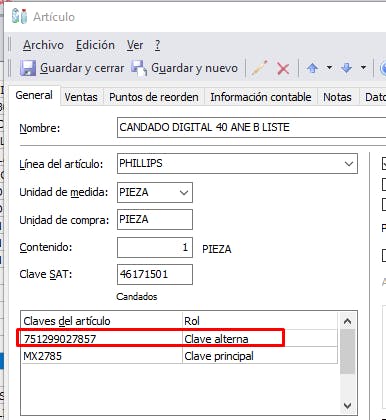Expand the Unidad de medida PIEZA dropdown
This screenshot has height=420, width=386.
click(184, 192)
